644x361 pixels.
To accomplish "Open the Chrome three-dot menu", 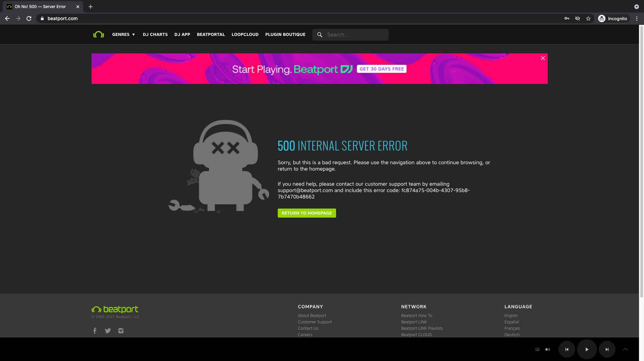I will (637, 18).
